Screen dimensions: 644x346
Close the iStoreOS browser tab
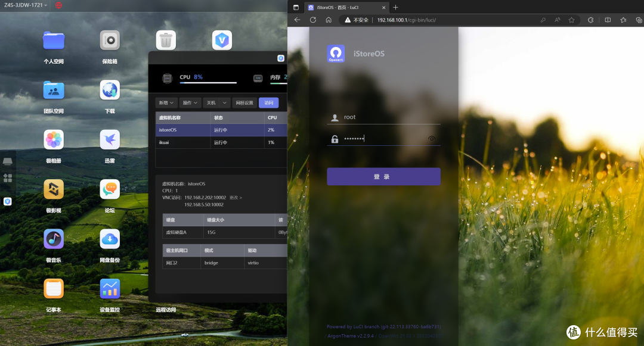coord(383,7)
